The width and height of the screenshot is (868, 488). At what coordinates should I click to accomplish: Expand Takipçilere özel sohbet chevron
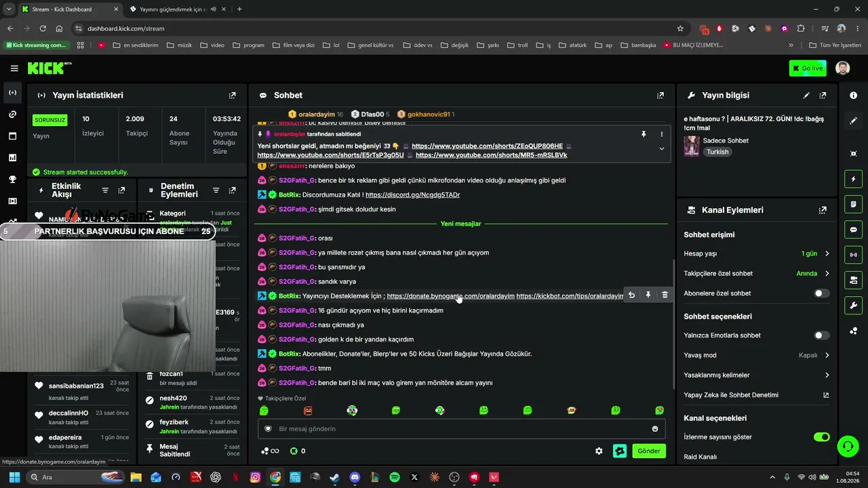[827, 274]
